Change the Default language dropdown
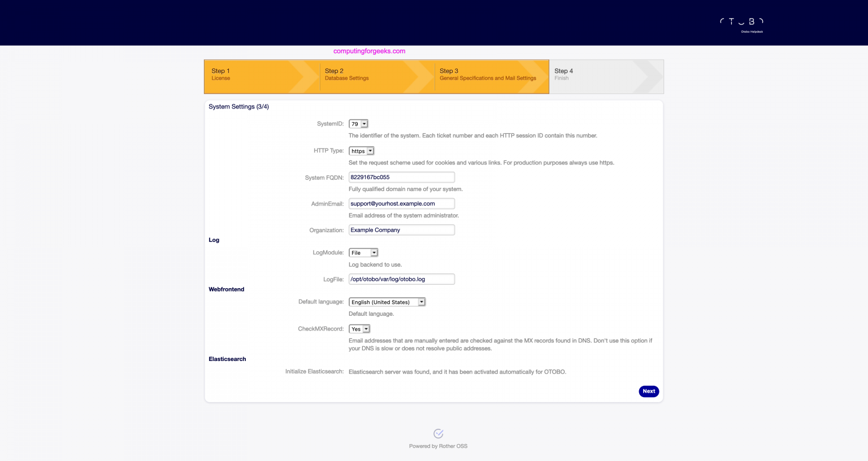The image size is (868, 461). click(x=387, y=302)
